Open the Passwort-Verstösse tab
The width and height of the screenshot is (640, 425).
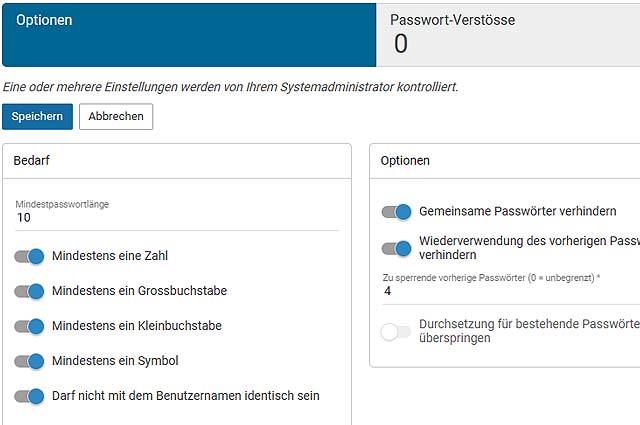(508, 35)
